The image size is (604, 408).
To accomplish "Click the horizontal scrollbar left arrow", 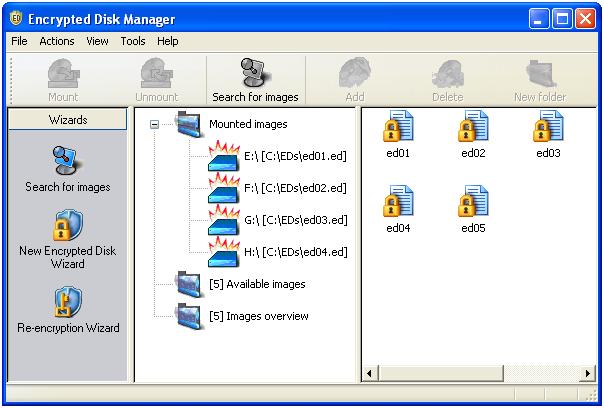I will point(370,373).
